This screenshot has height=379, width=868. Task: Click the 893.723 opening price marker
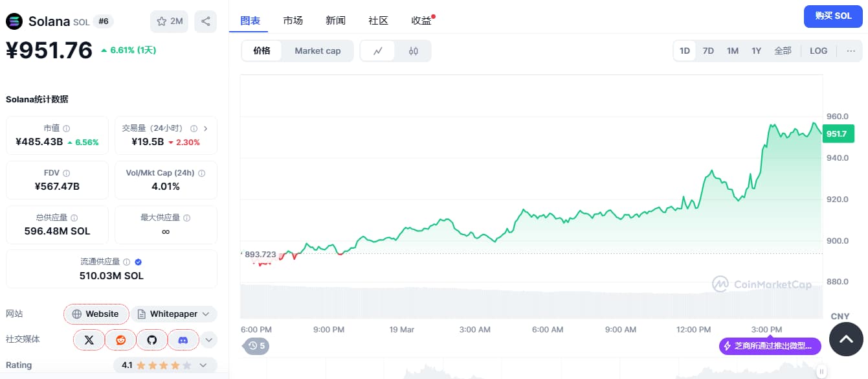[x=260, y=255]
